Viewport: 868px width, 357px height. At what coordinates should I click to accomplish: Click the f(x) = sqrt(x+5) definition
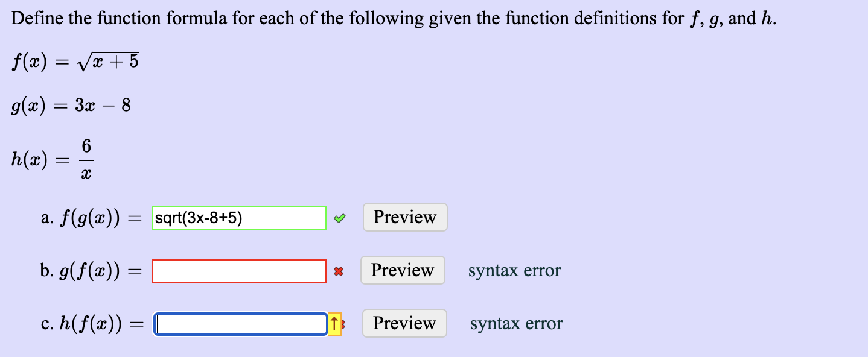tap(75, 62)
